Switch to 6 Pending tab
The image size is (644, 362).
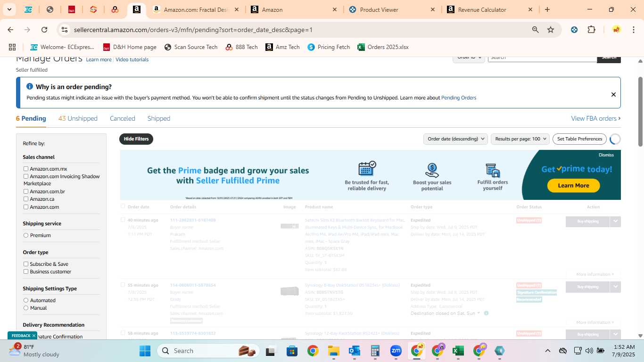pyautogui.click(x=31, y=118)
